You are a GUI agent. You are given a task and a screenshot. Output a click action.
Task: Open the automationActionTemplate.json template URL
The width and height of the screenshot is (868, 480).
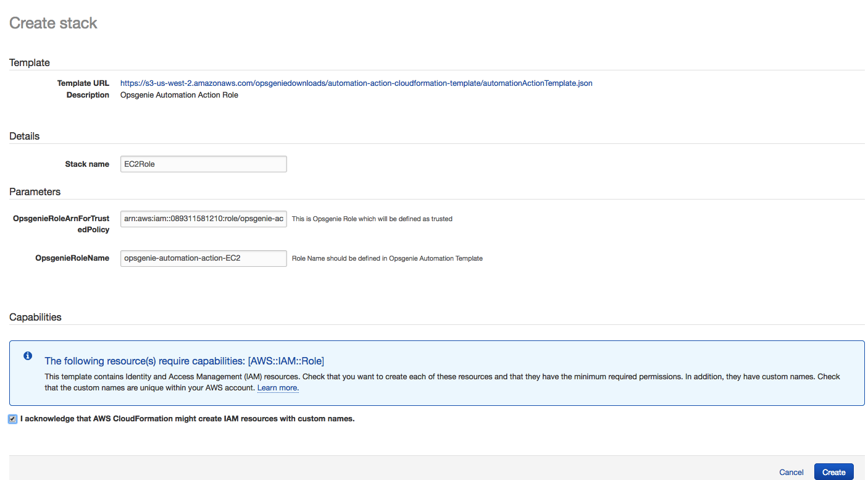(356, 83)
